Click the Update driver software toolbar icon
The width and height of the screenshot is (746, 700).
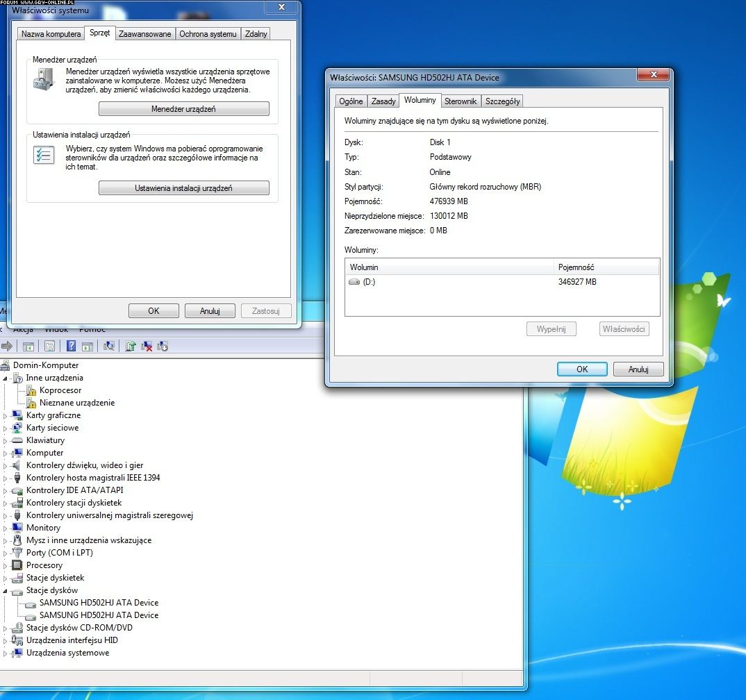pos(131,347)
